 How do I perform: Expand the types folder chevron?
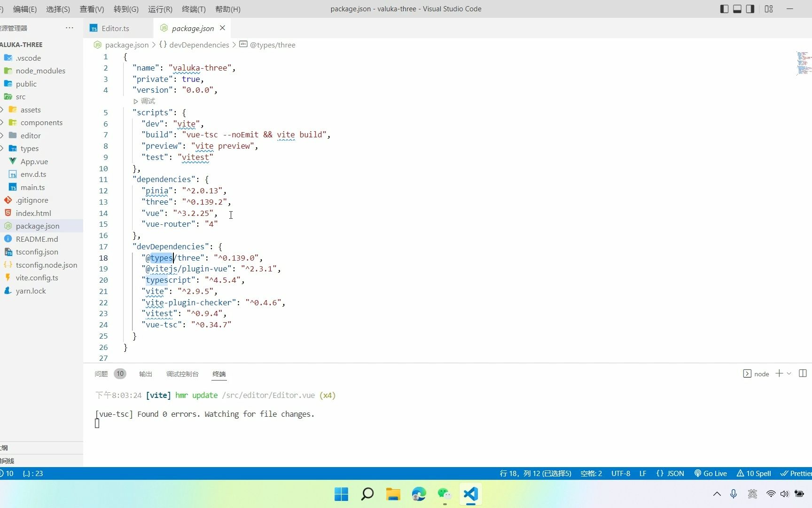2,148
